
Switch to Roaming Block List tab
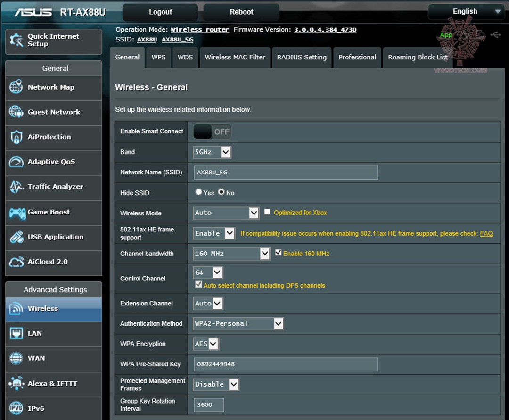418,57
